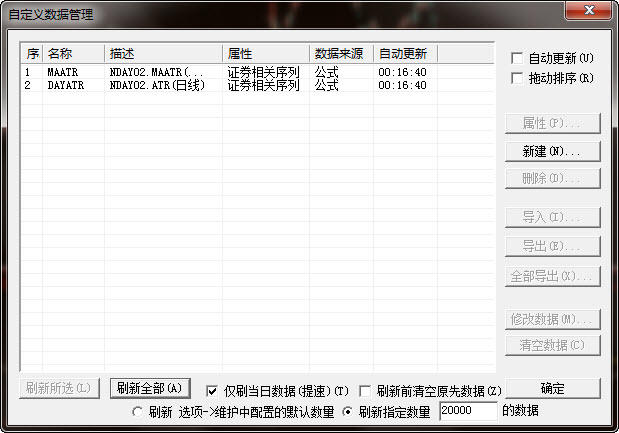Enable 刷新前清空原先数据(Z) checkbox
Image resolution: width=619 pixels, height=433 pixels.
coord(366,391)
